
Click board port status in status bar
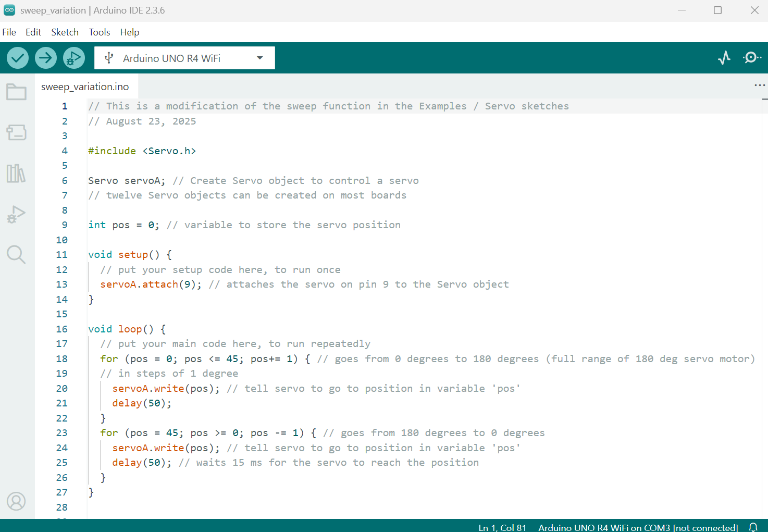pos(638,527)
